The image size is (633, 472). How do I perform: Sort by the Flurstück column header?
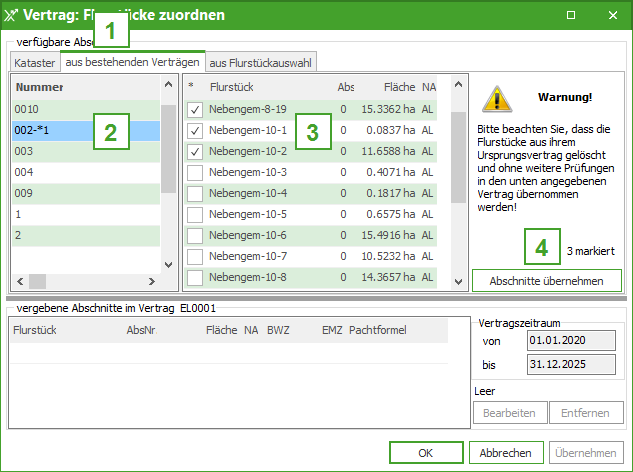click(231, 87)
